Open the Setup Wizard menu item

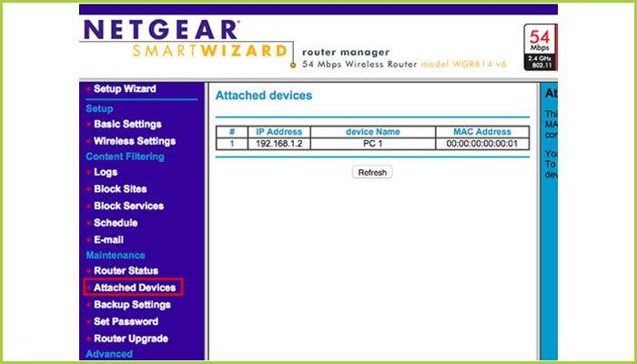click(x=125, y=88)
